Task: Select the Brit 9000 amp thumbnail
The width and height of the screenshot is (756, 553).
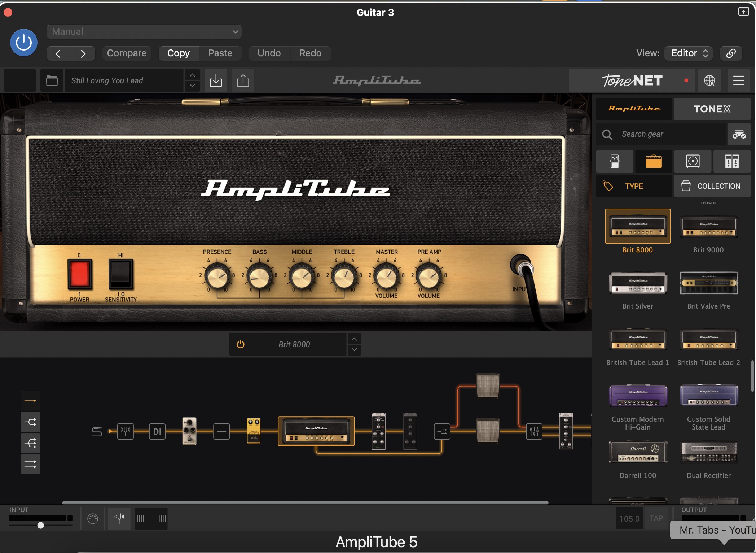Action: 709,227
